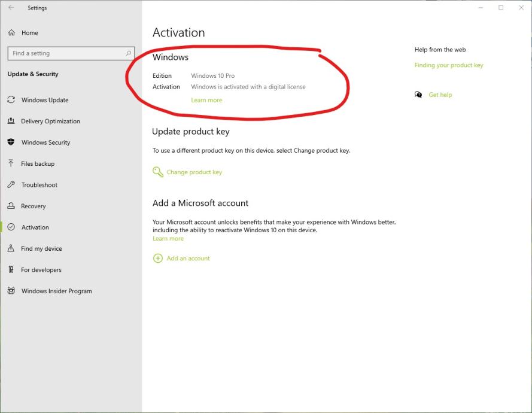This screenshot has height=413, width=532.
Task: Go back using the back arrow
Action: (11, 8)
